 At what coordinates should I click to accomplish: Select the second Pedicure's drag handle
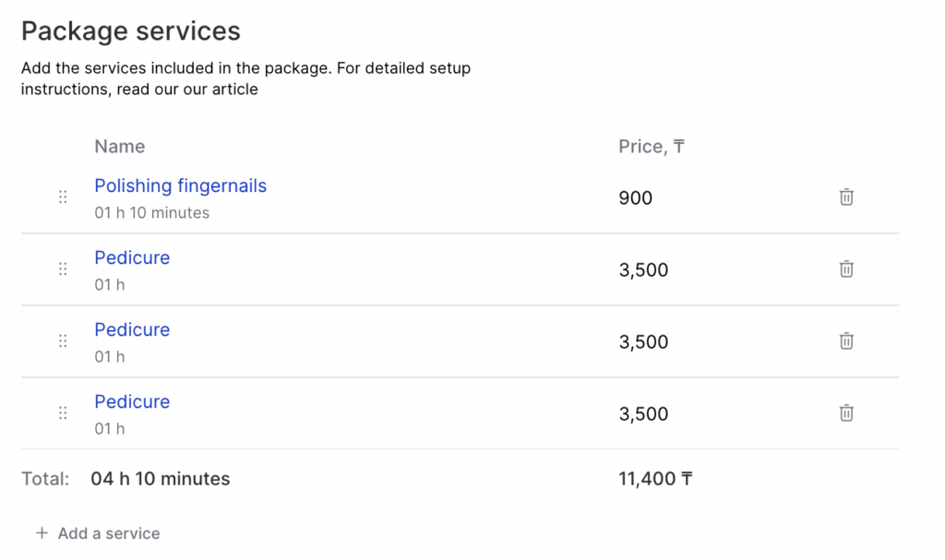coord(63,340)
